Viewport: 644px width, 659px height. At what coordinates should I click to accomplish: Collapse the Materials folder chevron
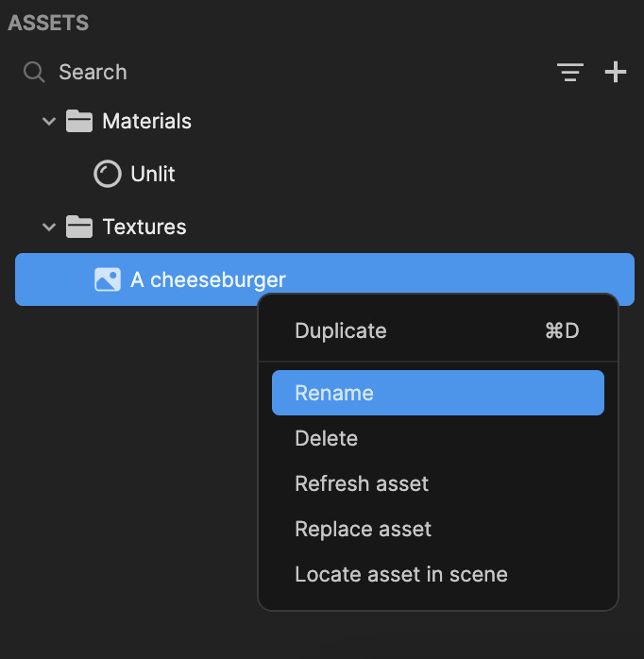(49, 122)
